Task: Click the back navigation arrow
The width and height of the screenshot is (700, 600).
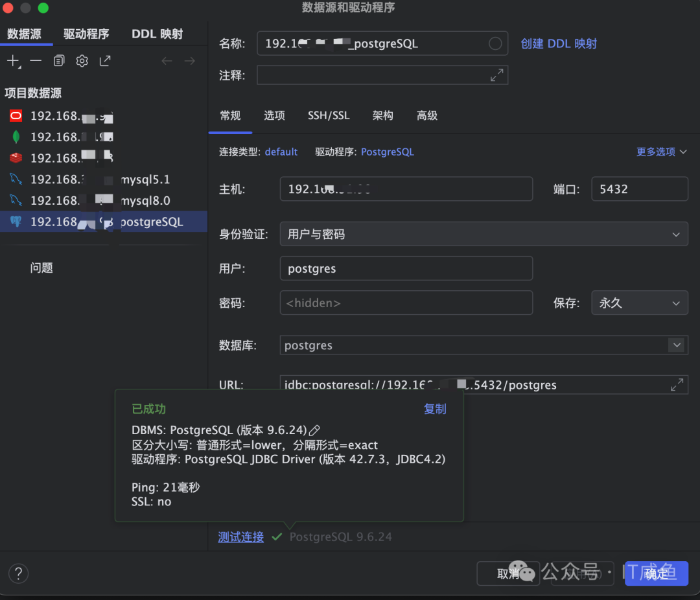Action: (168, 60)
